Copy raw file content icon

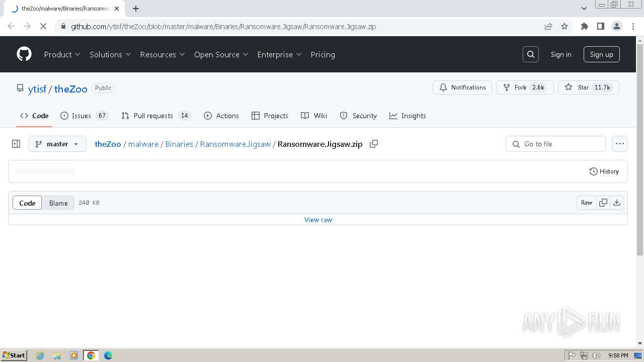[x=603, y=203]
